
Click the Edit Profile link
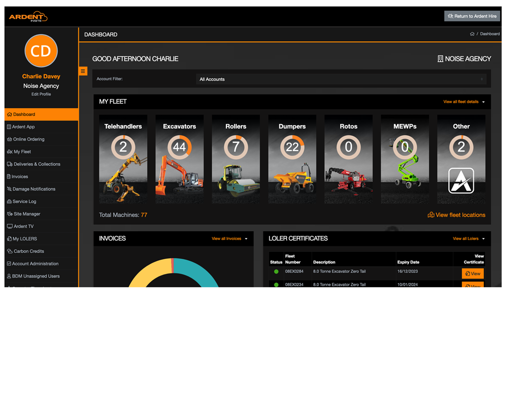pyautogui.click(x=41, y=94)
